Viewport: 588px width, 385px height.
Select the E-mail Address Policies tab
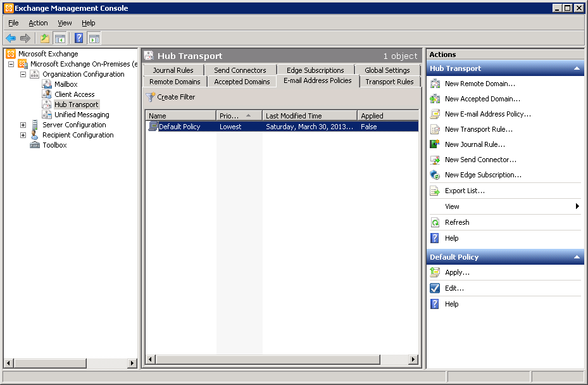tap(318, 80)
